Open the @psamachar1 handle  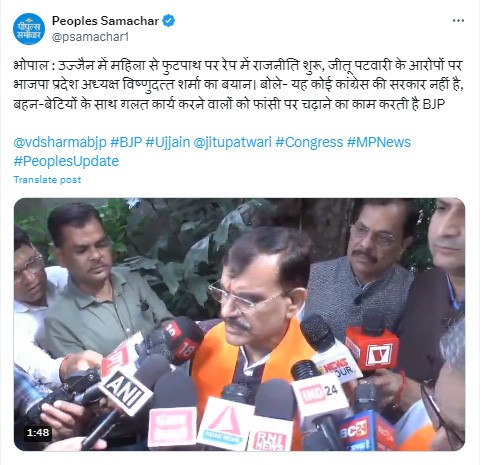point(90,37)
